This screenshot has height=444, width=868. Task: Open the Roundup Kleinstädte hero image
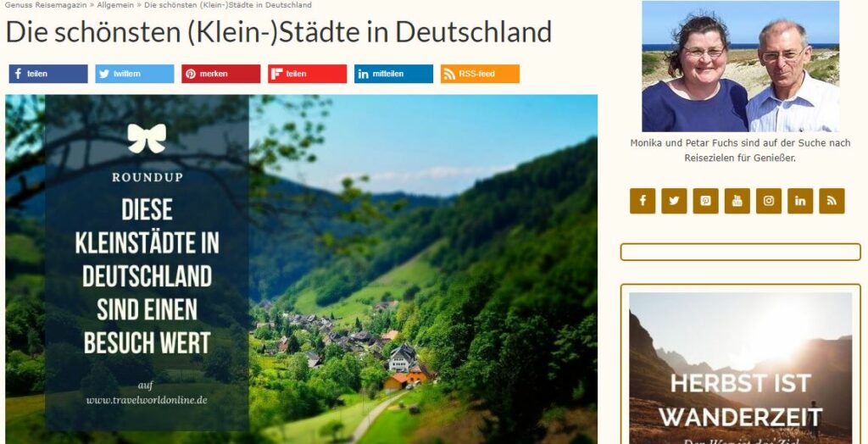click(x=301, y=269)
